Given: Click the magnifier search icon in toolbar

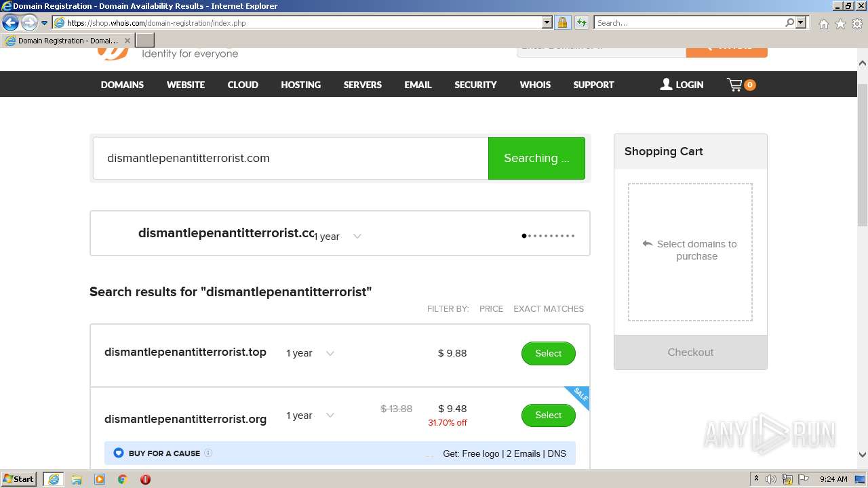Looking at the screenshot, I should point(789,22).
